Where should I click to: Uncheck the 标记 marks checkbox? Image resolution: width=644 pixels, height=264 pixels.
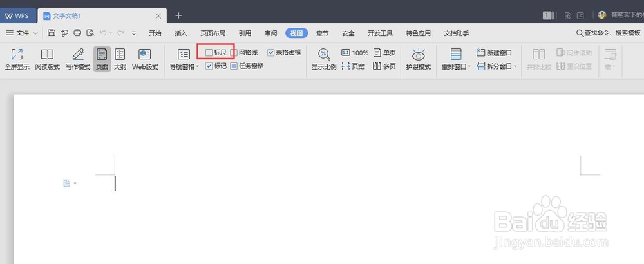coord(209,66)
